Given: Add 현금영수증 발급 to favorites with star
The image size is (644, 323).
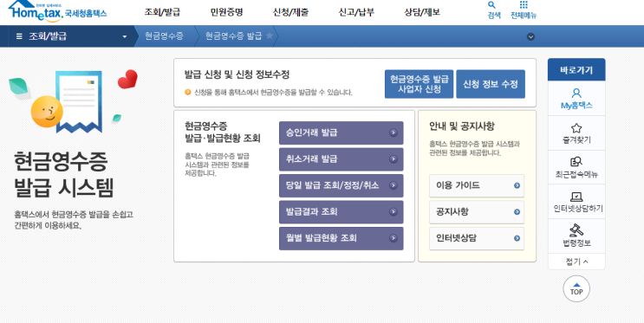Looking at the screenshot, I should [x=270, y=36].
